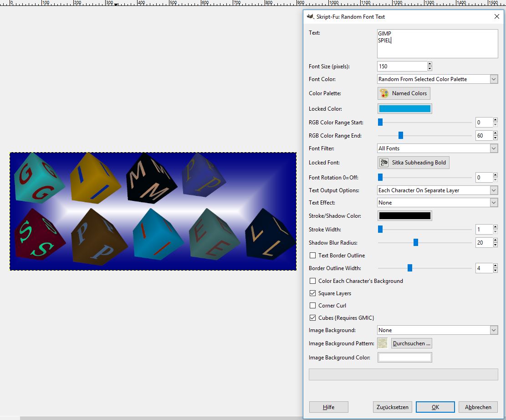Increase Font Size with up arrow

tap(429, 64)
